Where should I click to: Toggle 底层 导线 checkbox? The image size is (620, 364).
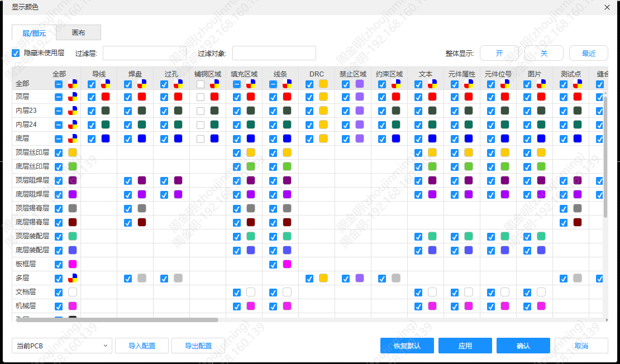coord(92,139)
